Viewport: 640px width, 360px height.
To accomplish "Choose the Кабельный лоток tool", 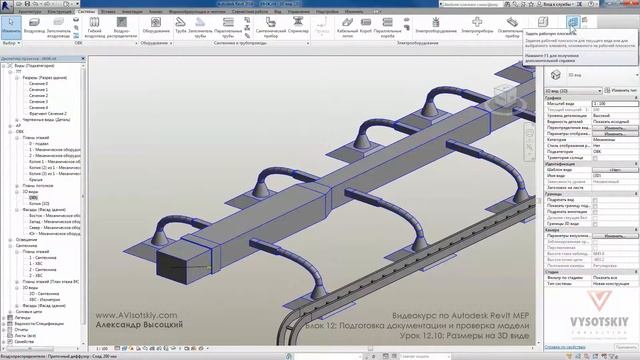I will click(347, 27).
